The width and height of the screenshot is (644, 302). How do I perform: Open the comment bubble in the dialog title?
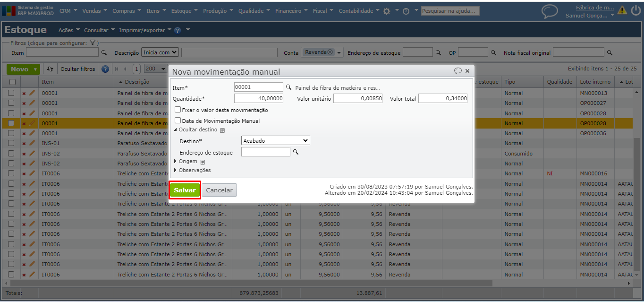(458, 71)
